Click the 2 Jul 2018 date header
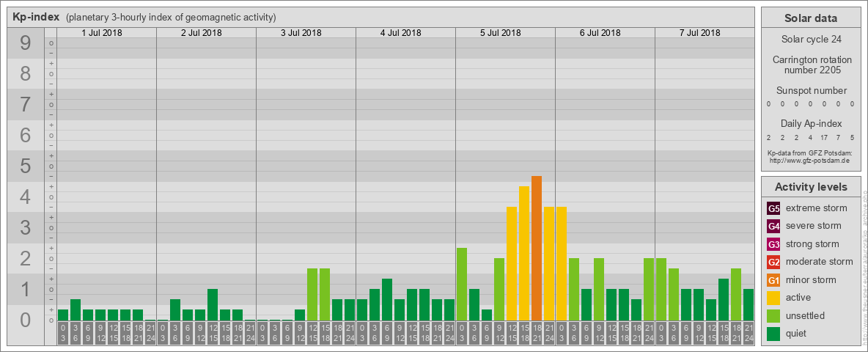Image resolution: width=868 pixels, height=352 pixels. point(202,33)
